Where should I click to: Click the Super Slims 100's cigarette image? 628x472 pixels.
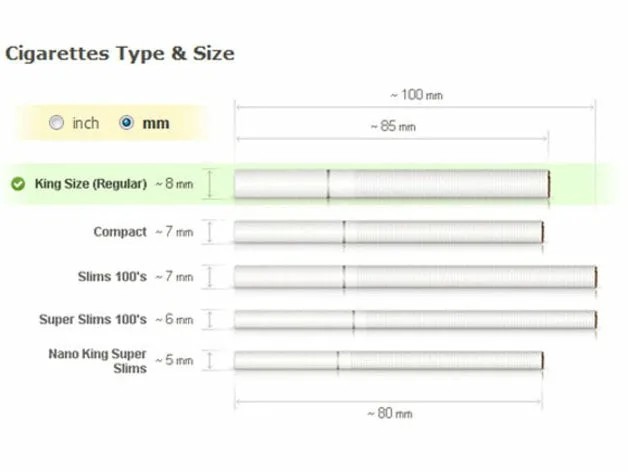coord(414,319)
